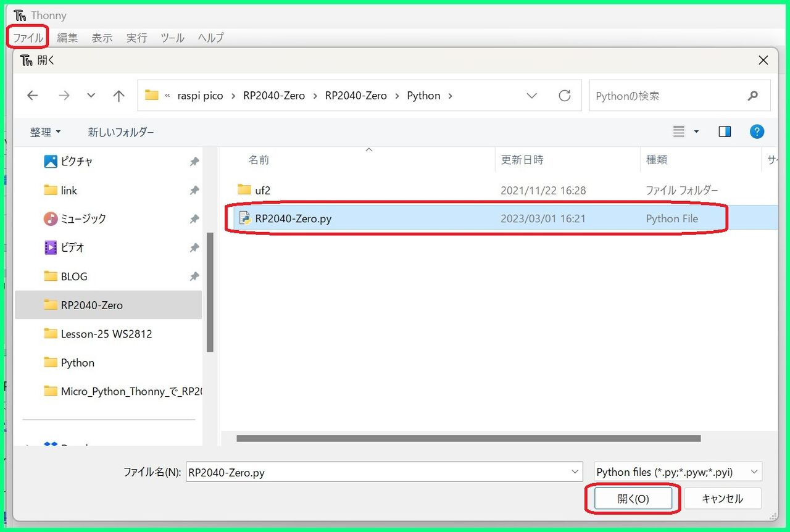Click the RP2040-Zero.py Python file icon
The height and width of the screenshot is (532, 790).
point(244,218)
